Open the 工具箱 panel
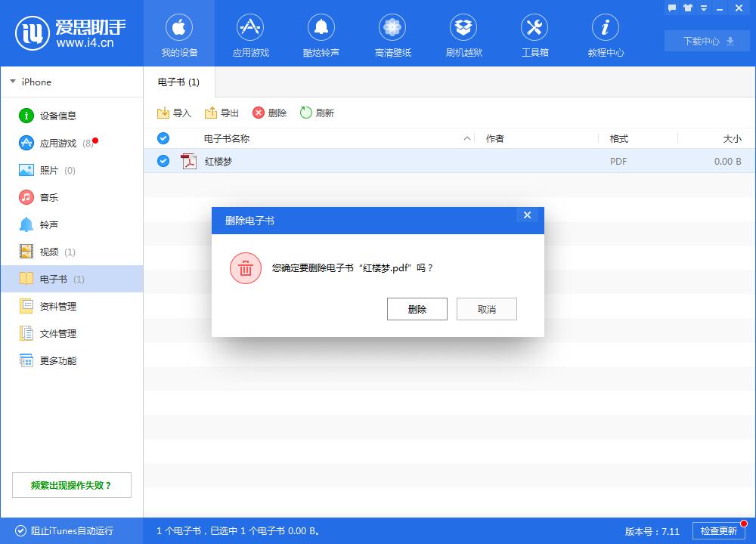 [534, 34]
